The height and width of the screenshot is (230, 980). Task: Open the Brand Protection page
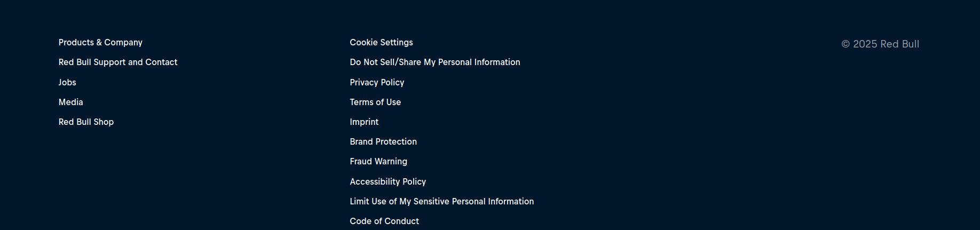click(383, 141)
